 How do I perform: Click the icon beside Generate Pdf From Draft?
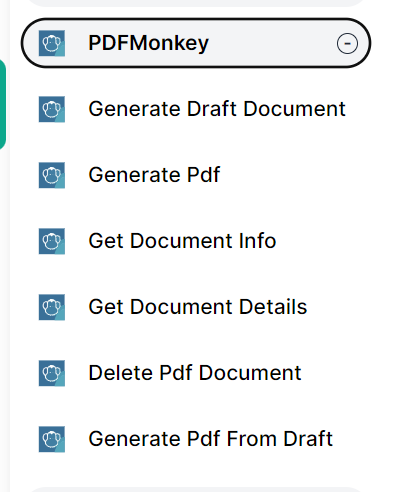point(52,439)
